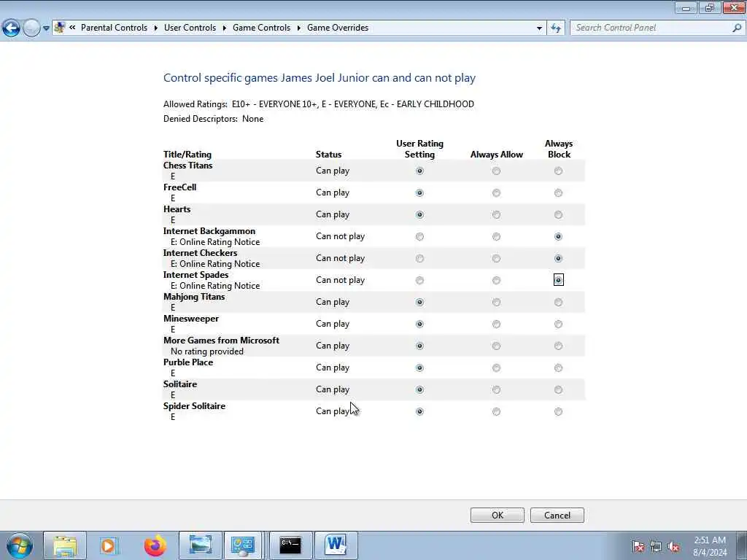Expand hidden breadcrumb levels with double chevron
This screenshot has width=747, height=560.
pyautogui.click(x=72, y=28)
